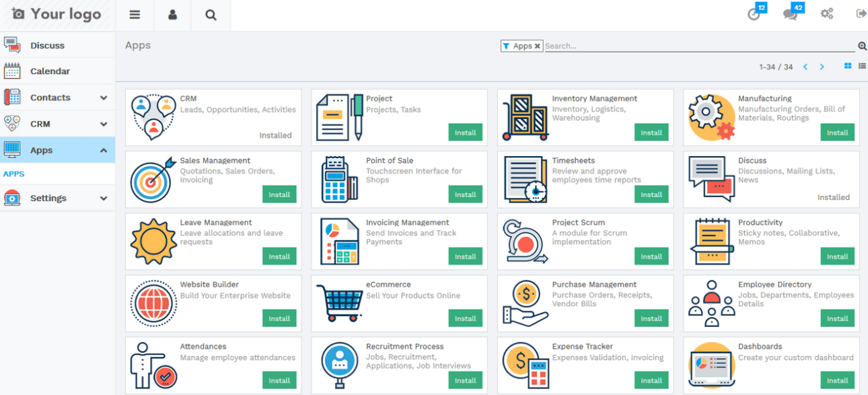The image size is (868, 395).
Task: Click the magnifier icon in top bar
Action: pyautogui.click(x=211, y=15)
